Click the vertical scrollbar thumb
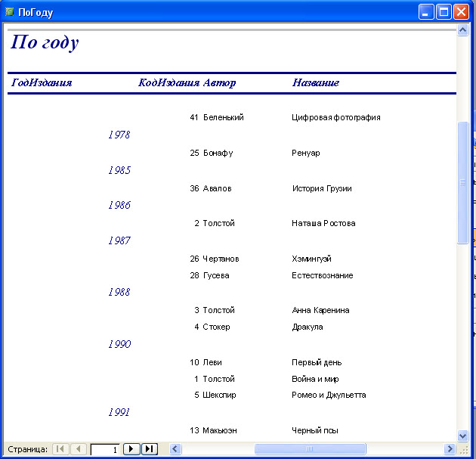Image resolution: width=476 pixels, height=459 pixels. [x=462, y=182]
